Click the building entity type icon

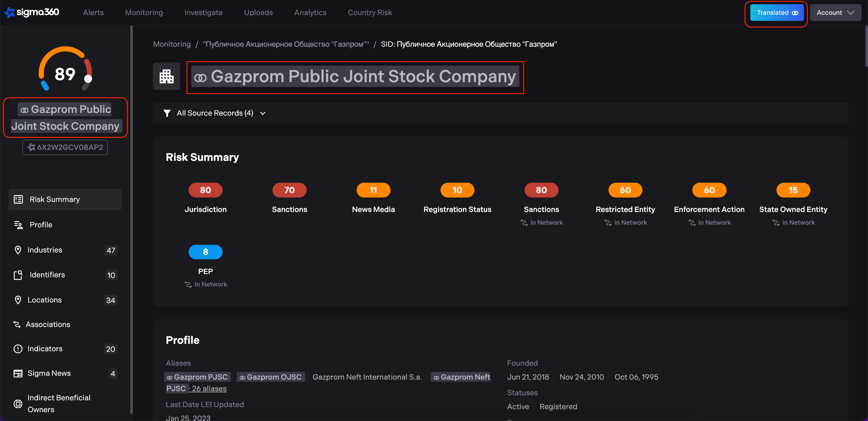click(167, 76)
